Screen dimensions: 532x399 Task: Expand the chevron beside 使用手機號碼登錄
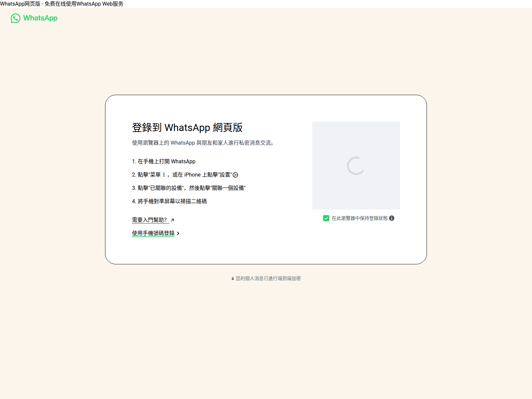pos(178,233)
